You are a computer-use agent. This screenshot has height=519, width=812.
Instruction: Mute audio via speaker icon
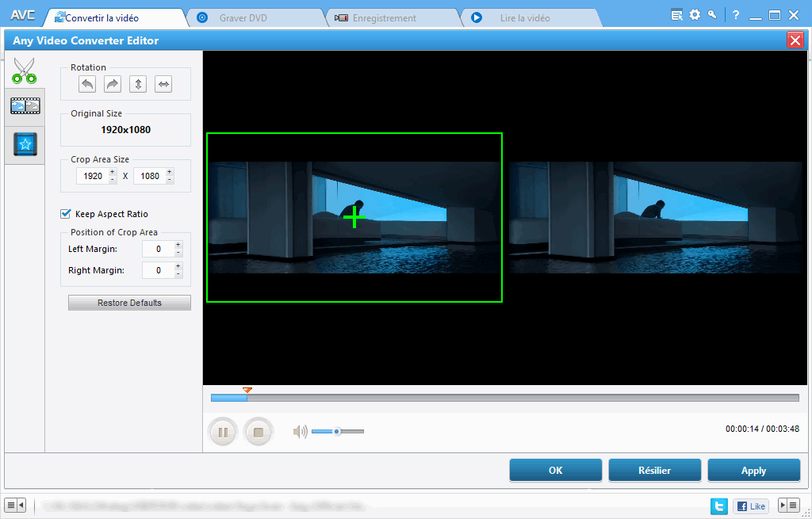pos(300,431)
